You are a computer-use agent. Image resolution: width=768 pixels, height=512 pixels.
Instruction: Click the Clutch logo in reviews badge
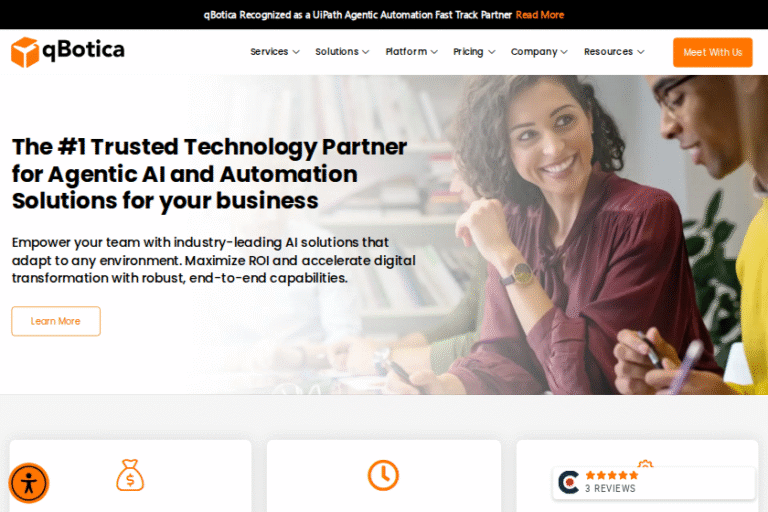[569, 482]
